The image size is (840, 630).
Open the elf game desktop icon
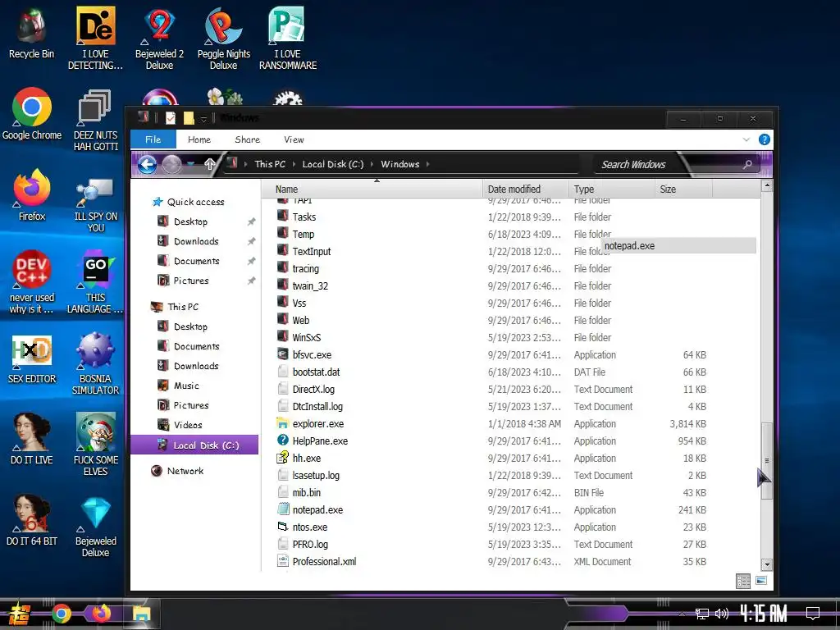click(x=95, y=444)
